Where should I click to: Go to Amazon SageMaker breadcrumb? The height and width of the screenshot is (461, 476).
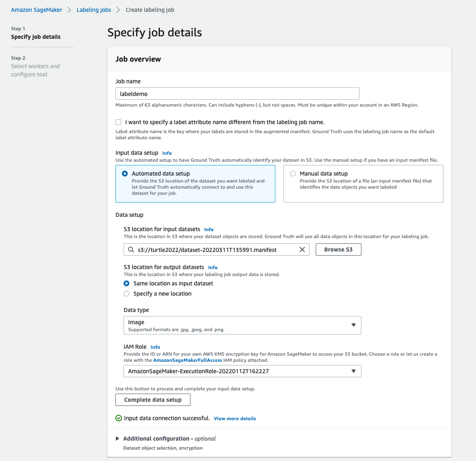click(x=37, y=10)
